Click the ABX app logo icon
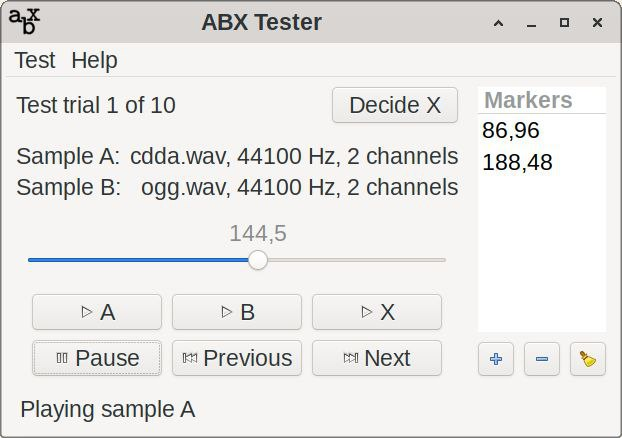The image size is (622, 438). 25,21
